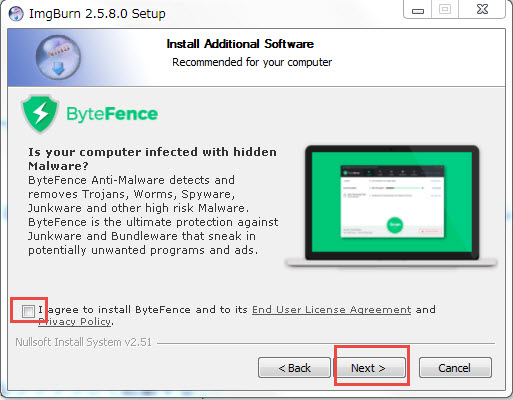
Task: Click the green Scan button in laptop preview
Action: pos(395,225)
